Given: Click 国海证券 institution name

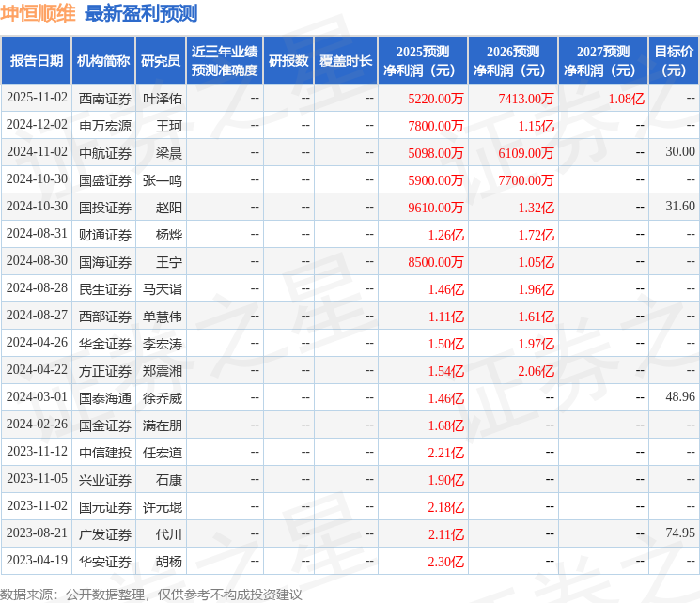Looking at the screenshot, I should click(x=105, y=262).
